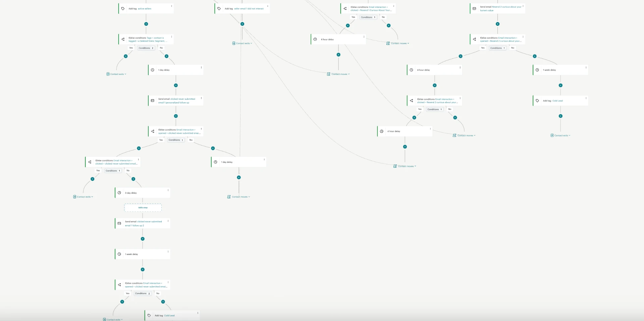Click envelope icon on 'Resend 2 curious about your home's value' step
This screenshot has width=644, height=321.
point(474,9)
